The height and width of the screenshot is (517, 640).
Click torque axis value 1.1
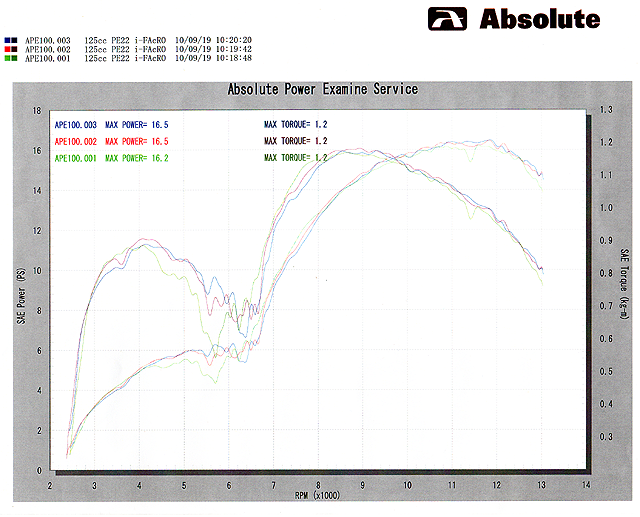coord(606,175)
